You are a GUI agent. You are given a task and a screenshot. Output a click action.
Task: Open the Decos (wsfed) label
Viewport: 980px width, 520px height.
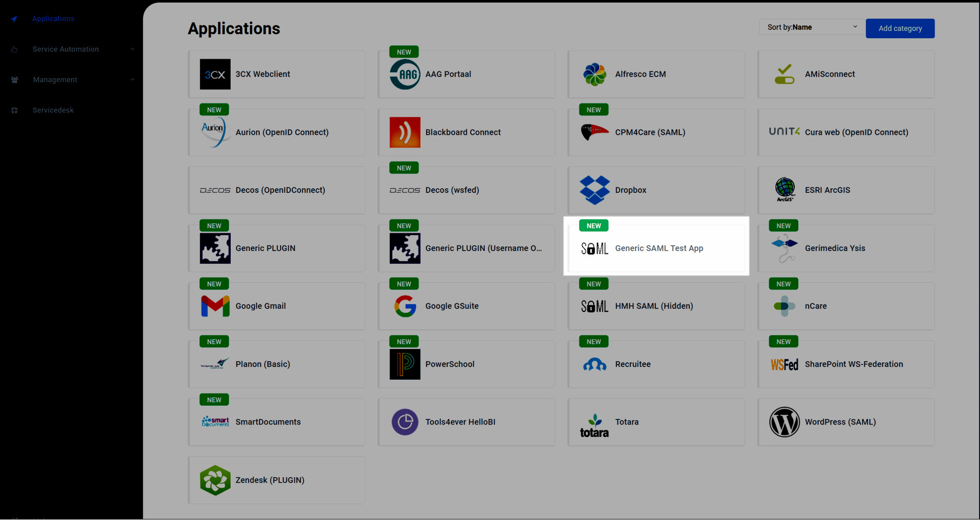pos(452,190)
